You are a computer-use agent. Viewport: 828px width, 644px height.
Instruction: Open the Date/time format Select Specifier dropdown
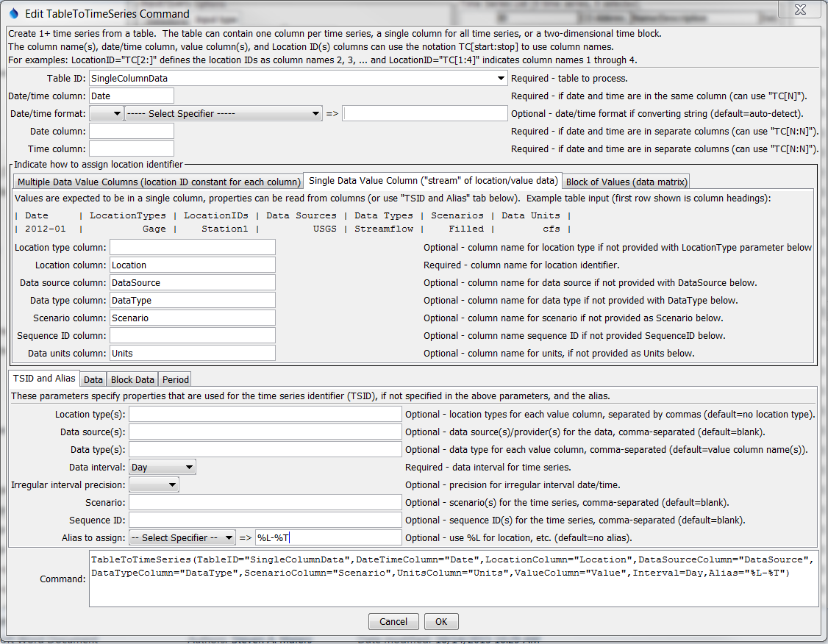click(x=224, y=113)
